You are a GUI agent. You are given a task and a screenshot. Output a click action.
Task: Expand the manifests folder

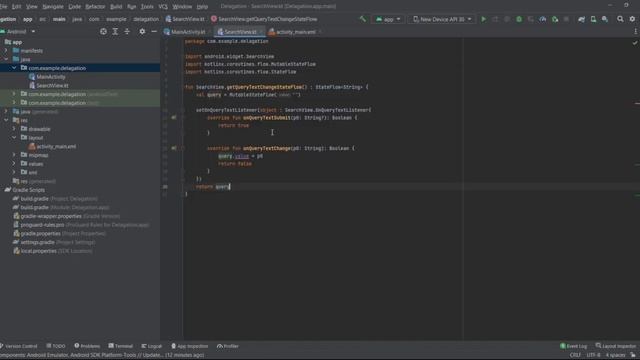(6, 51)
